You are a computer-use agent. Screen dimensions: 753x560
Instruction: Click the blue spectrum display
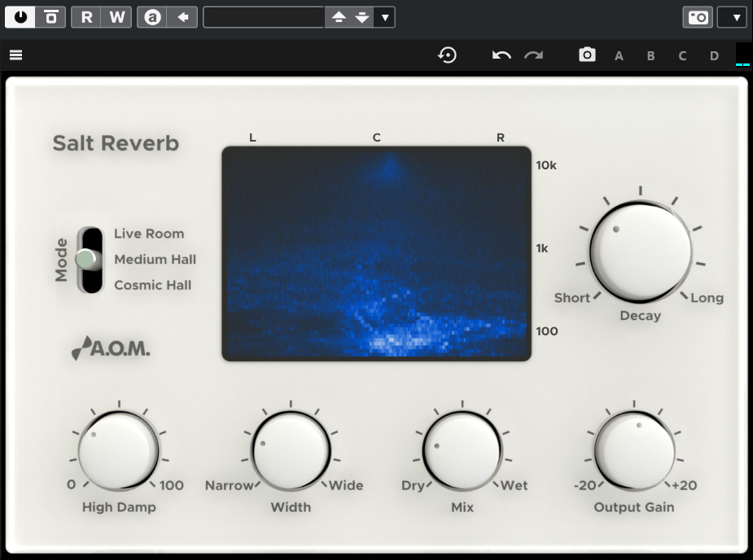tap(376, 254)
